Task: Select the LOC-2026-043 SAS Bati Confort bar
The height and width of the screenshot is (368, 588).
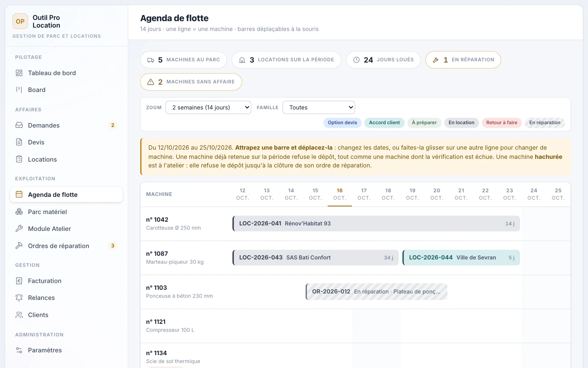Action: point(315,258)
